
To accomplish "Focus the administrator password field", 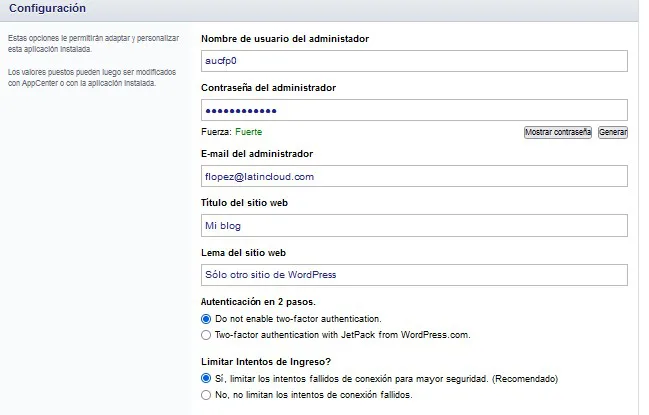I will click(x=413, y=110).
